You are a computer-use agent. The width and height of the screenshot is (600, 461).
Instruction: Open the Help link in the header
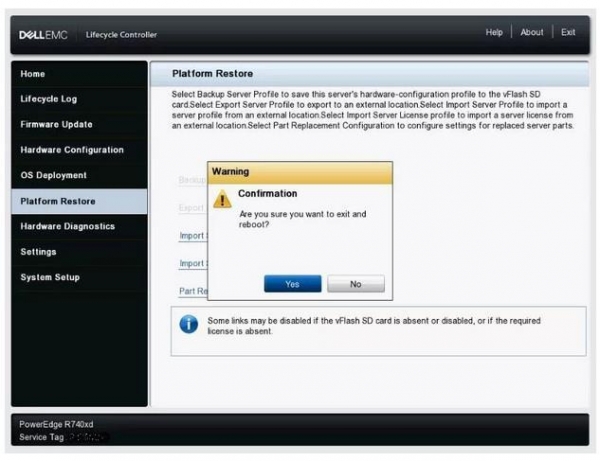tap(494, 32)
